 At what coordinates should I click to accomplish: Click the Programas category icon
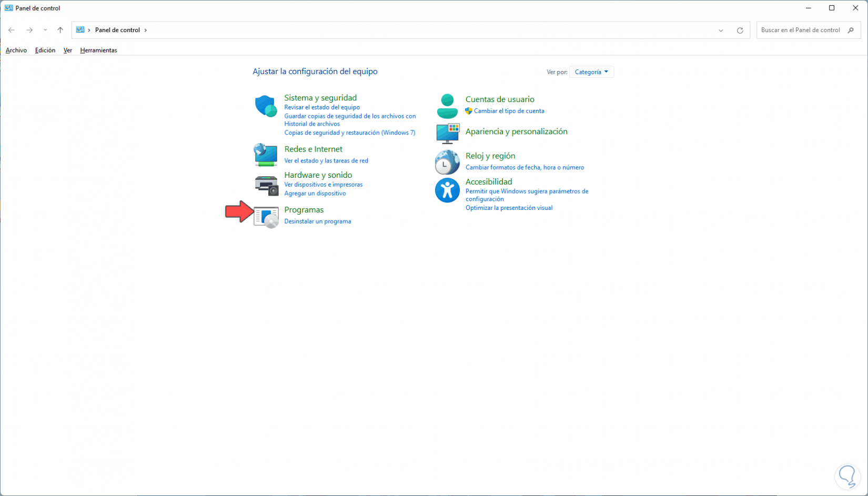(266, 217)
